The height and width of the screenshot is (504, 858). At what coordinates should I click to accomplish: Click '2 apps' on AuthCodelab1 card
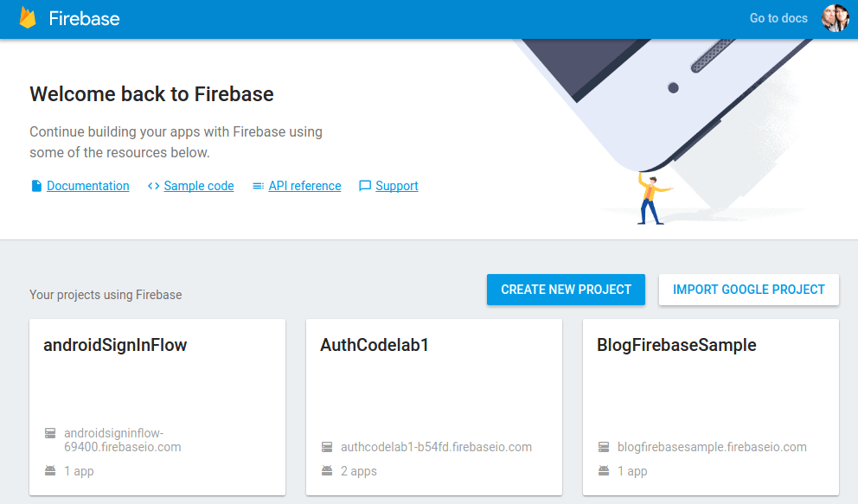coord(359,471)
